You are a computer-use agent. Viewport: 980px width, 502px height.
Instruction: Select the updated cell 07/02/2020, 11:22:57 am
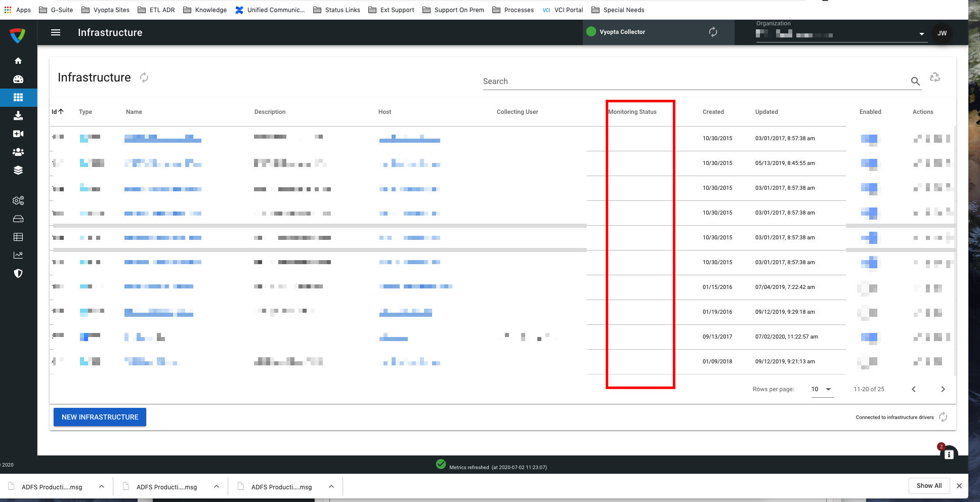[x=787, y=337]
